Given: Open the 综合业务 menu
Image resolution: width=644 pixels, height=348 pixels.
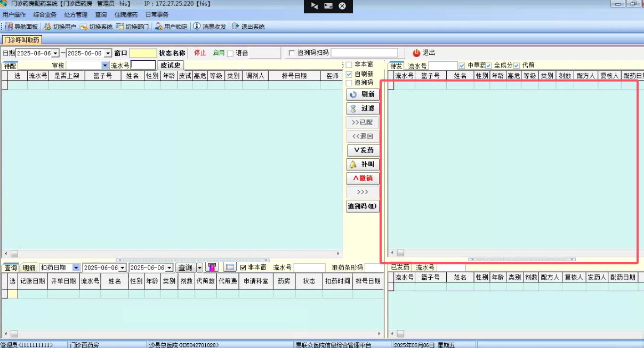Looking at the screenshot, I should pyautogui.click(x=45, y=14).
